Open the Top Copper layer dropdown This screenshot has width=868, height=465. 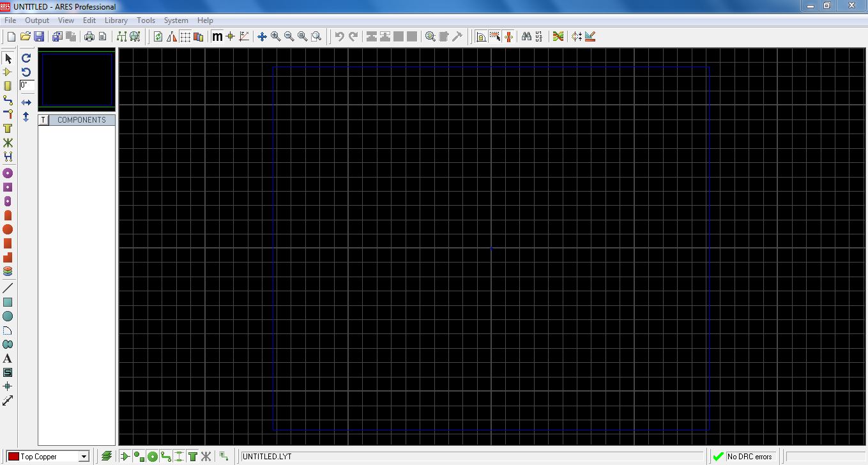(x=84, y=457)
